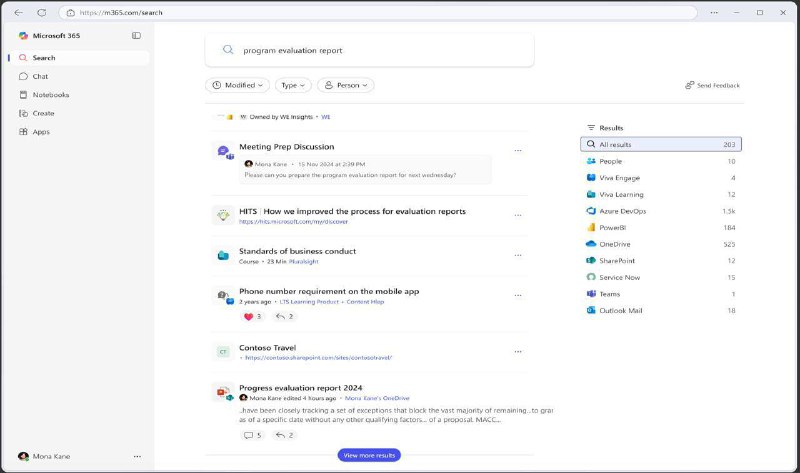Go back with the browser back arrow
800x473 pixels.
point(18,12)
